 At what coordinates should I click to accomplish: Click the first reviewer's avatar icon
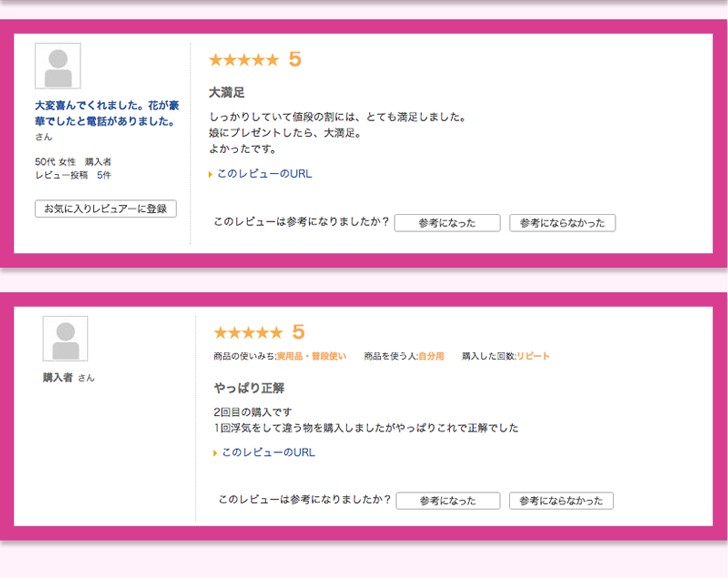coord(58,66)
